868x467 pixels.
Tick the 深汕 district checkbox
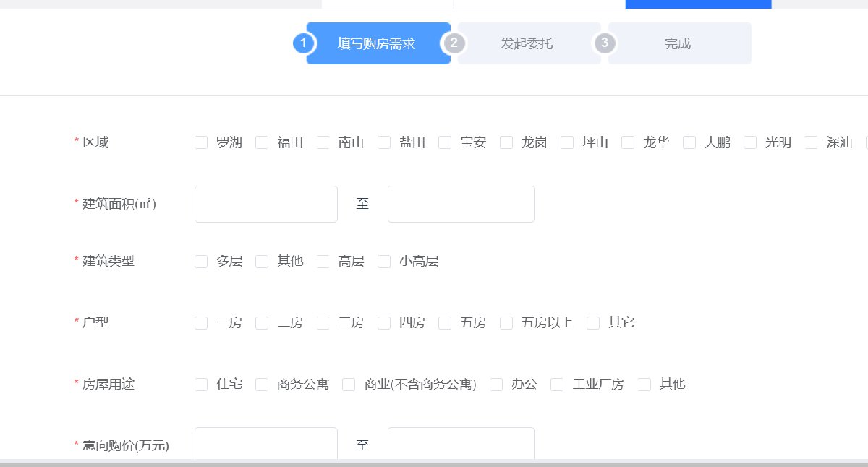tap(812, 142)
